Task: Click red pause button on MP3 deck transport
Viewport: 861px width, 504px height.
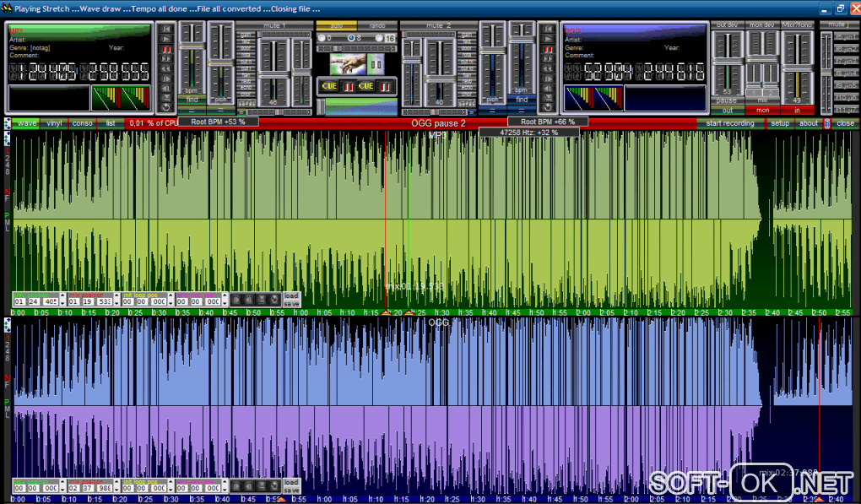Action: click(165, 50)
